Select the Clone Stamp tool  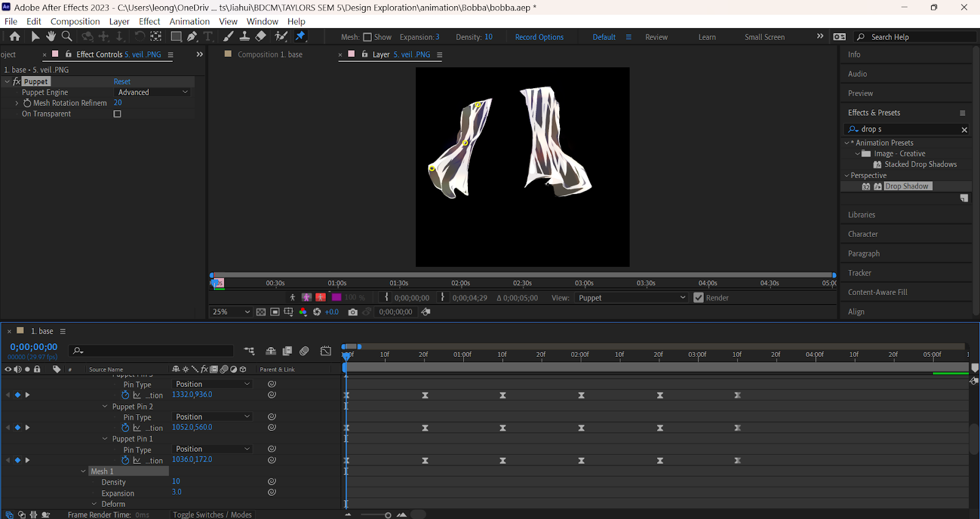[x=244, y=37]
